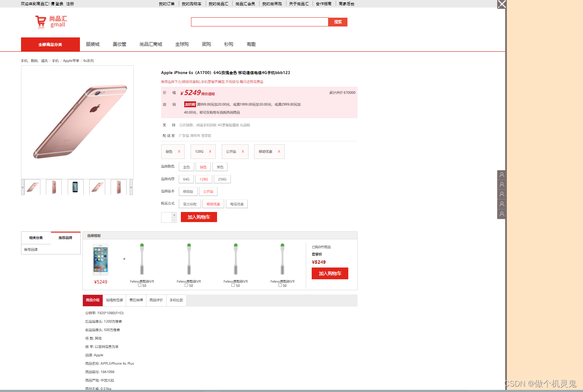
Task: Add to cart with main 加入购物车 button
Action: point(199,217)
